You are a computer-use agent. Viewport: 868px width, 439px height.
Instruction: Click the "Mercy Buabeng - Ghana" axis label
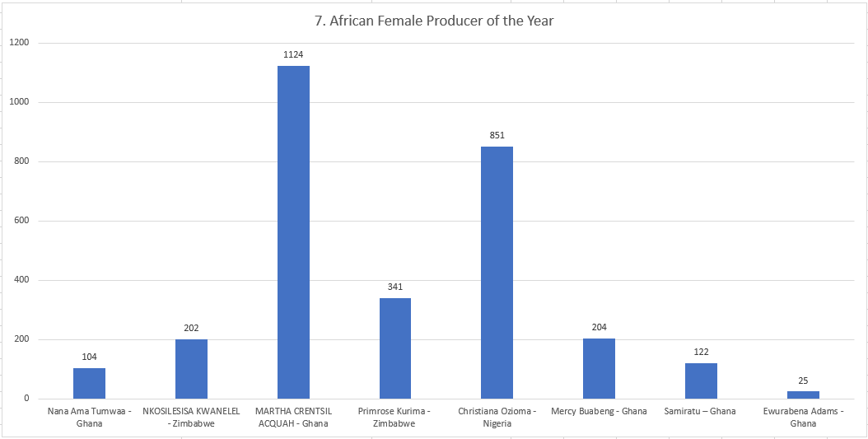599,411
